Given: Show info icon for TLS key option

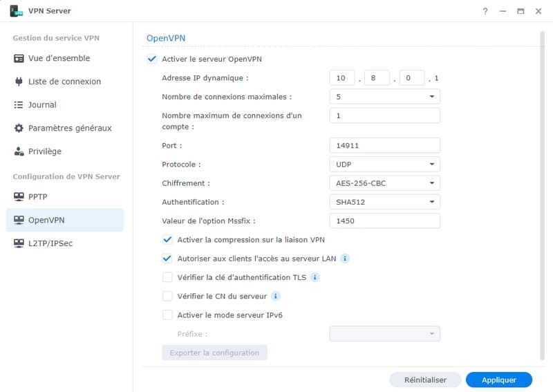Looking at the screenshot, I should click(x=315, y=277).
